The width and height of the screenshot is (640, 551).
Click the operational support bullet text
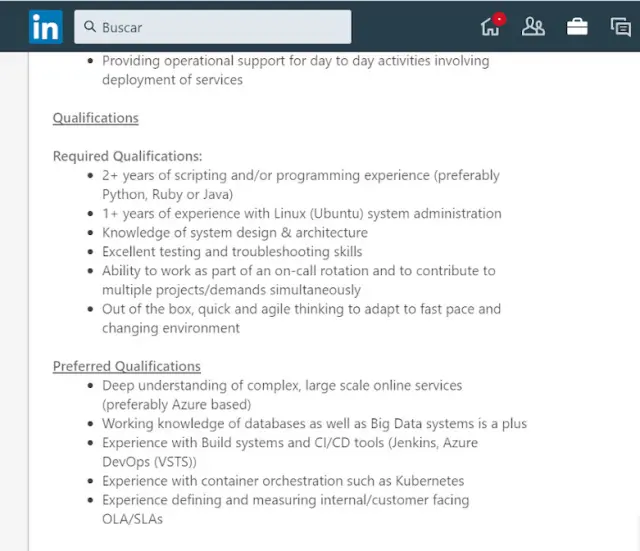295,61
